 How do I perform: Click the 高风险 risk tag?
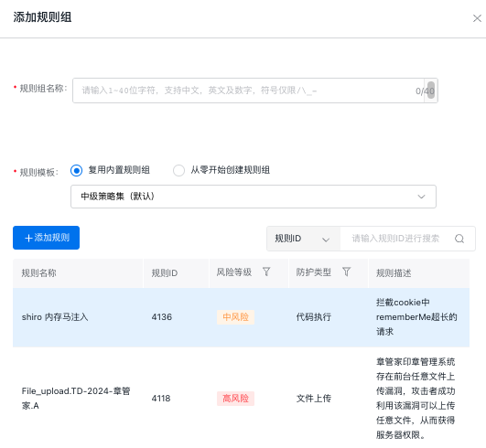click(235, 399)
